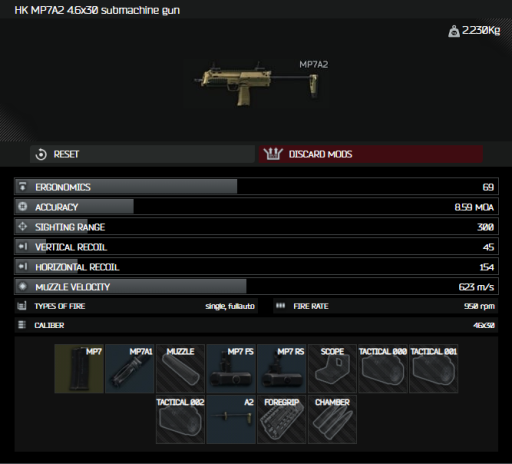The width and height of the screenshot is (512, 464).
Task: Select the CHAMBER slot
Action: pos(332,419)
